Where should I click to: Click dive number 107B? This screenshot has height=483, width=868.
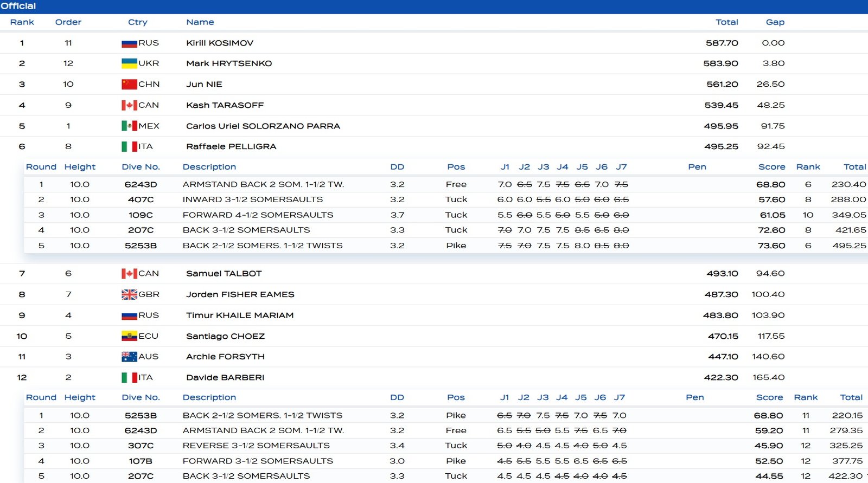141,461
